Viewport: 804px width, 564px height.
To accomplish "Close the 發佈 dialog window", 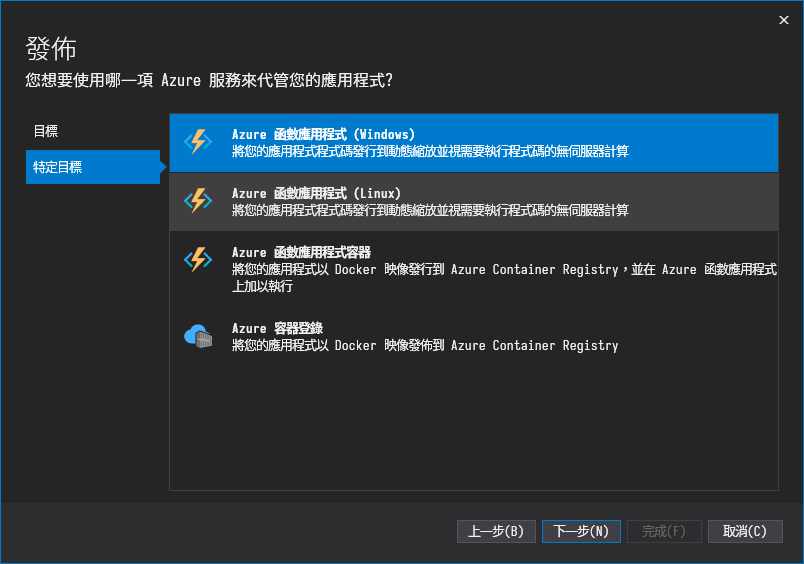I will (783, 20).
